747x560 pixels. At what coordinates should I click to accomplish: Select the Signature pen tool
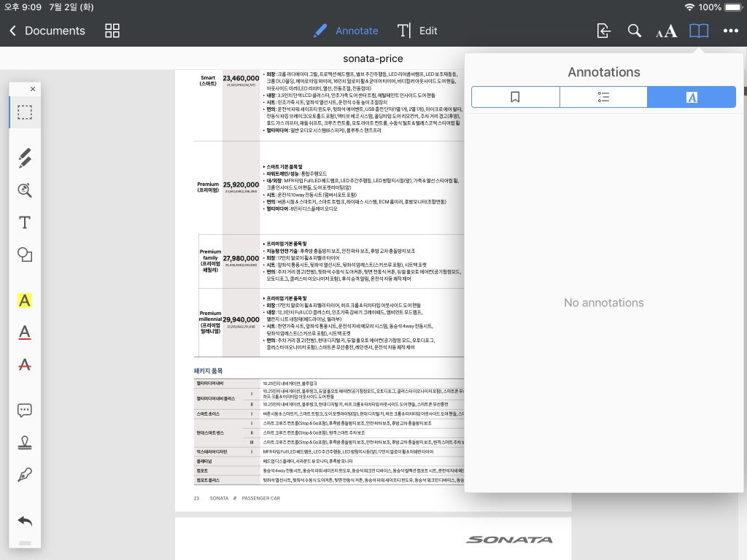pyautogui.click(x=25, y=475)
